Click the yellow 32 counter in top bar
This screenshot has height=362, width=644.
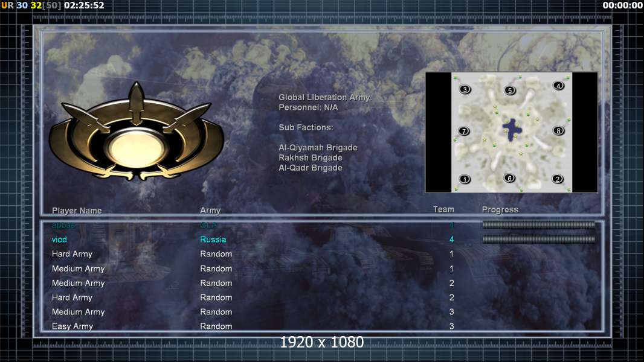tap(36, 5)
